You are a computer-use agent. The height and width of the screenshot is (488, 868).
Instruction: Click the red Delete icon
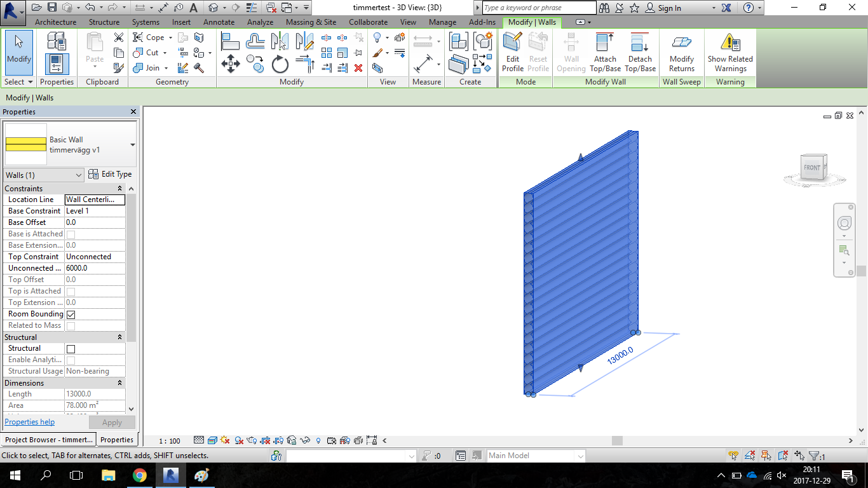pos(358,68)
